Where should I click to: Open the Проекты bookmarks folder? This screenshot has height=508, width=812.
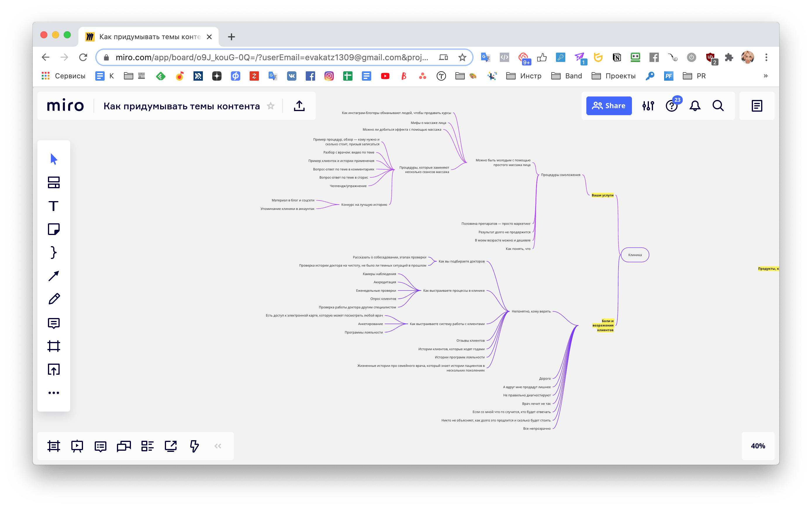[x=614, y=76]
